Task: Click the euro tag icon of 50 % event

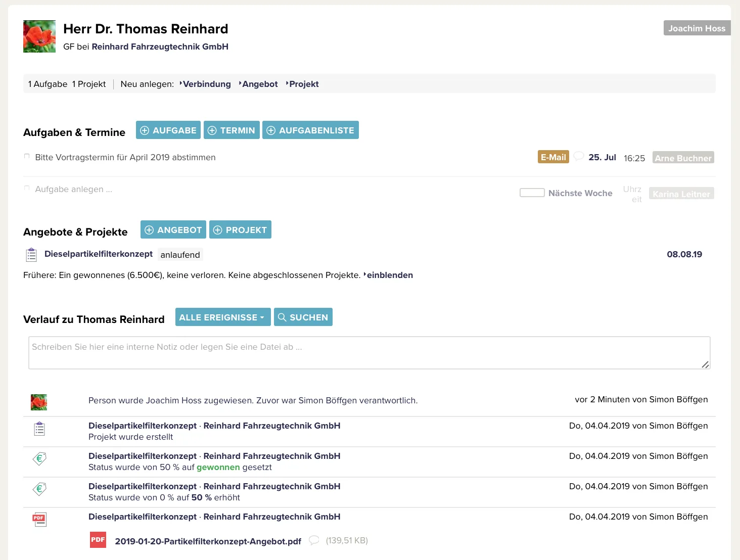Action: pos(39,489)
